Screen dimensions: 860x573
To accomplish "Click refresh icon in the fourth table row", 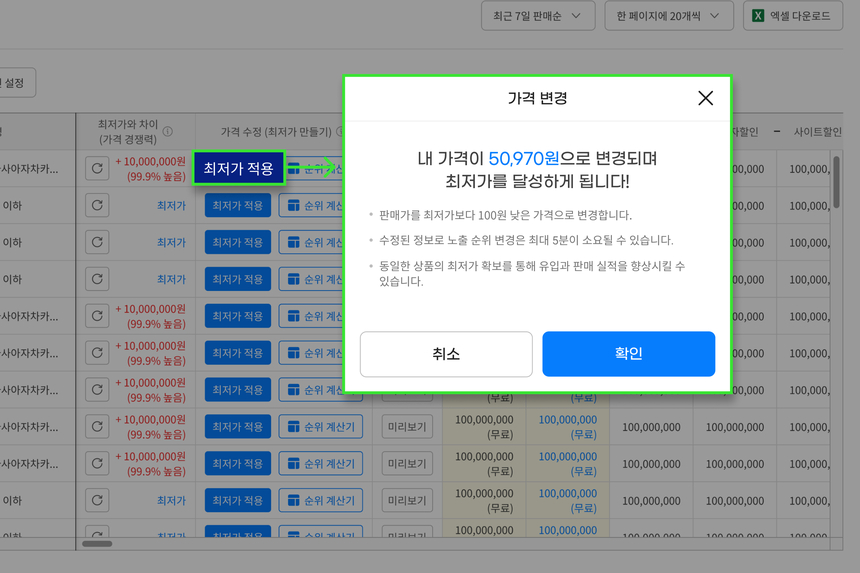I will pyautogui.click(x=97, y=279).
